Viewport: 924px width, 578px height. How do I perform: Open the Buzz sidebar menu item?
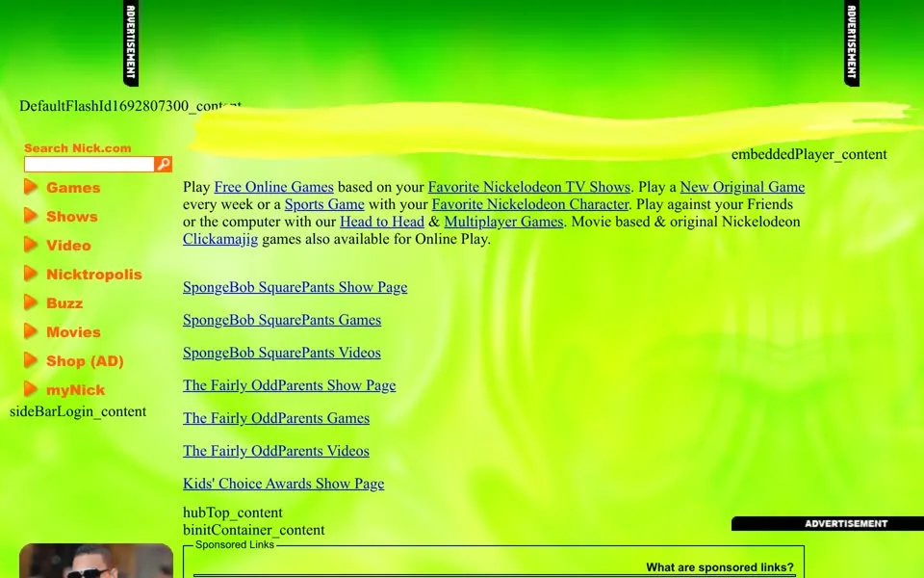tap(64, 303)
